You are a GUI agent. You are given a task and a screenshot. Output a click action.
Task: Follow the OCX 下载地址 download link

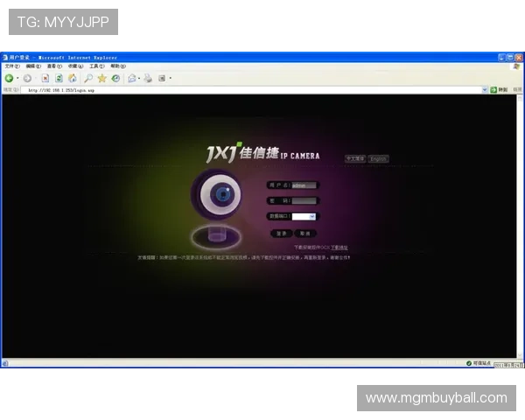pyautogui.click(x=339, y=248)
